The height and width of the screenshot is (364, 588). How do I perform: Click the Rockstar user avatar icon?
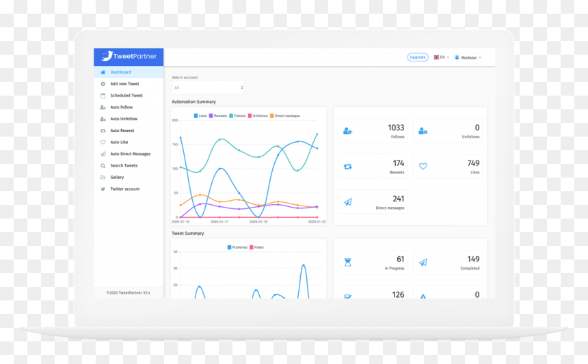coord(457,57)
